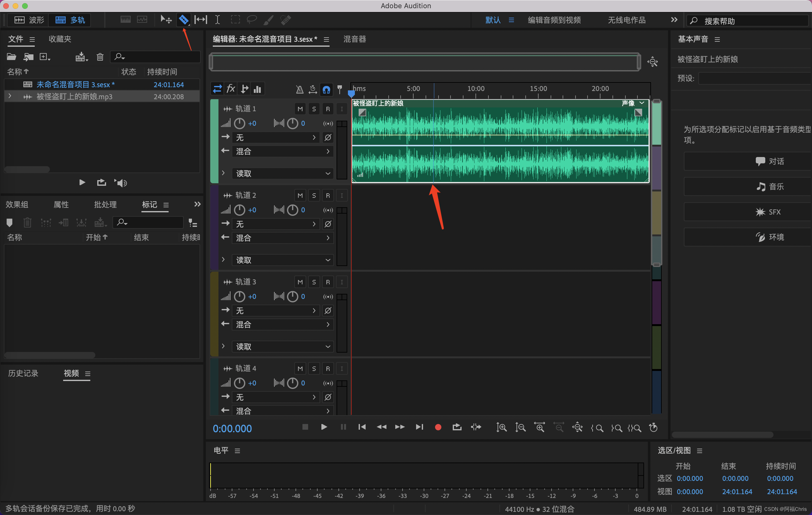Select 无线电作品 workspace
Image resolution: width=812 pixels, height=515 pixels.
point(627,20)
